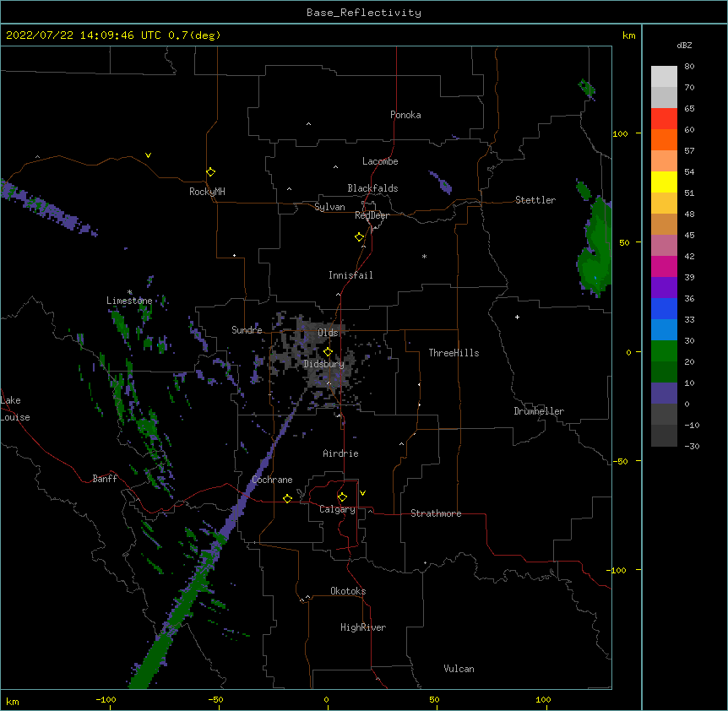Select the light gray 70-80 dBZ swatch
The height and width of the screenshot is (711, 728).
[664, 77]
